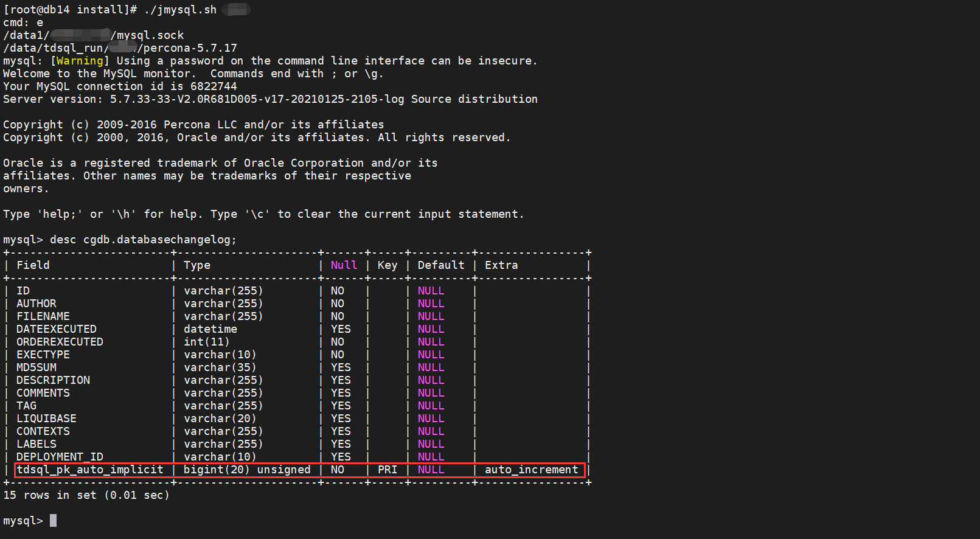Click the COMMENTS field name

pos(43,393)
